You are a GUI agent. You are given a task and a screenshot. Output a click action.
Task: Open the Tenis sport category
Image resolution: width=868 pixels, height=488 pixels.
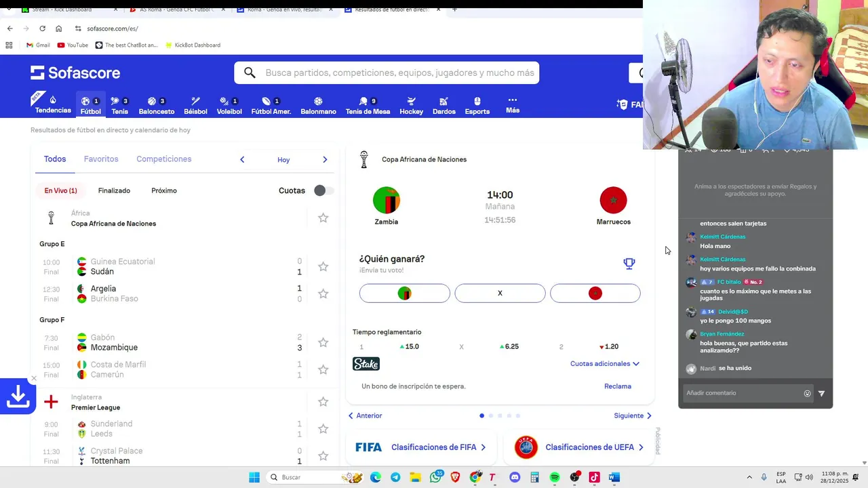tap(119, 106)
